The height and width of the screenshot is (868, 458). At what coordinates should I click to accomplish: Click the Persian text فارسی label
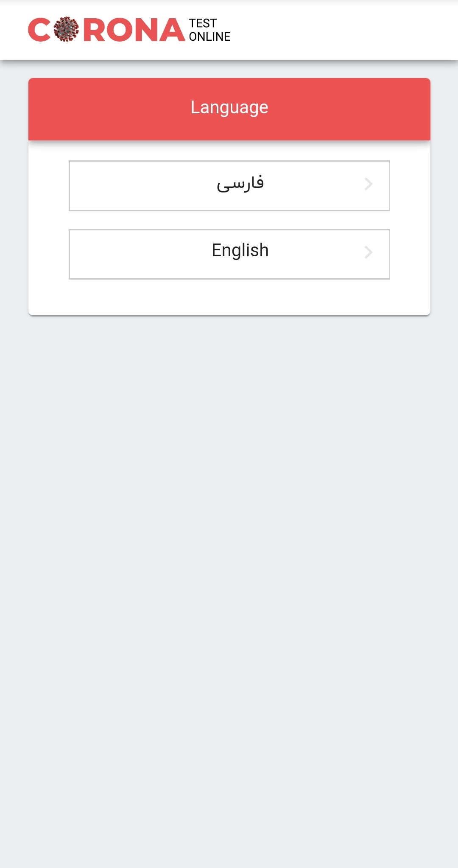tap(240, 183)
